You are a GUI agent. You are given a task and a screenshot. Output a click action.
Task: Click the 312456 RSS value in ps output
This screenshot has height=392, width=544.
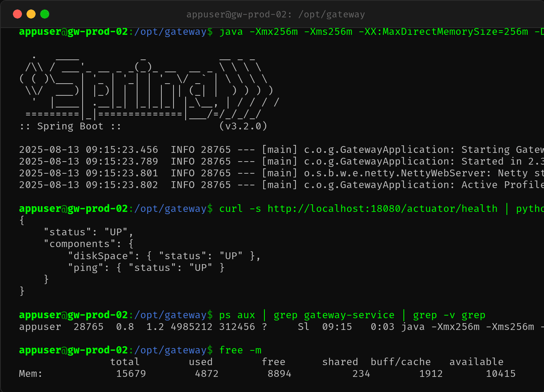point(237,327)
